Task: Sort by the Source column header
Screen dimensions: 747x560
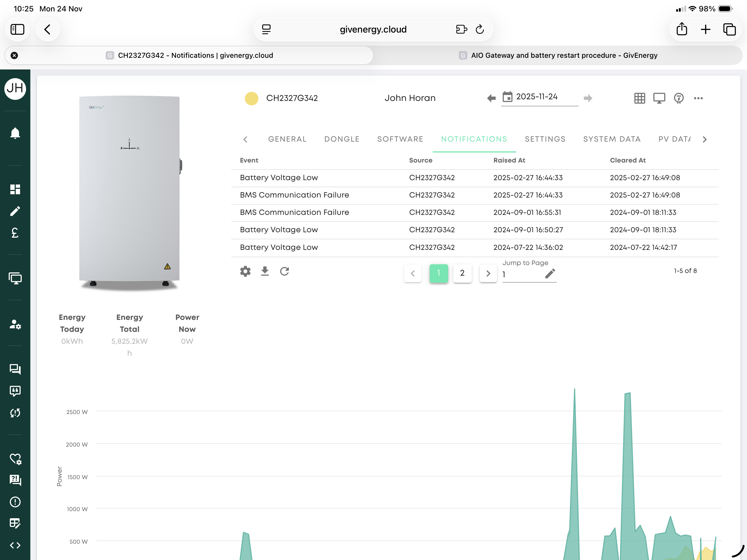Action: (x=420, y=160)
